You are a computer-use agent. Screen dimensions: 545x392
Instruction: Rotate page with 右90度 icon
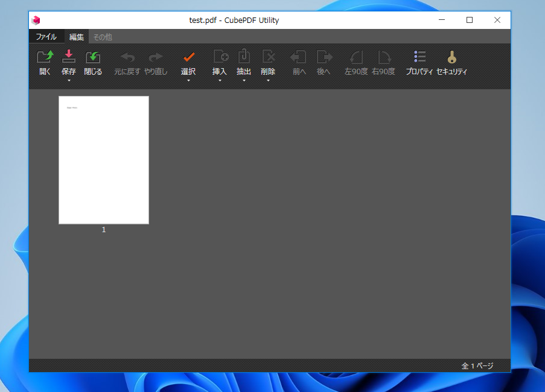tap(383, 57)
